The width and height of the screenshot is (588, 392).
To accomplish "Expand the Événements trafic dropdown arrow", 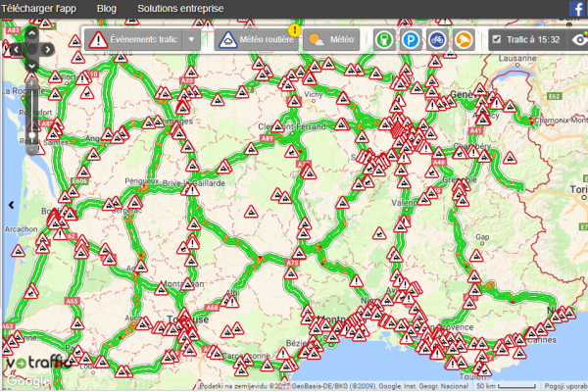I will pyautogui.click(x=192, y=40).
